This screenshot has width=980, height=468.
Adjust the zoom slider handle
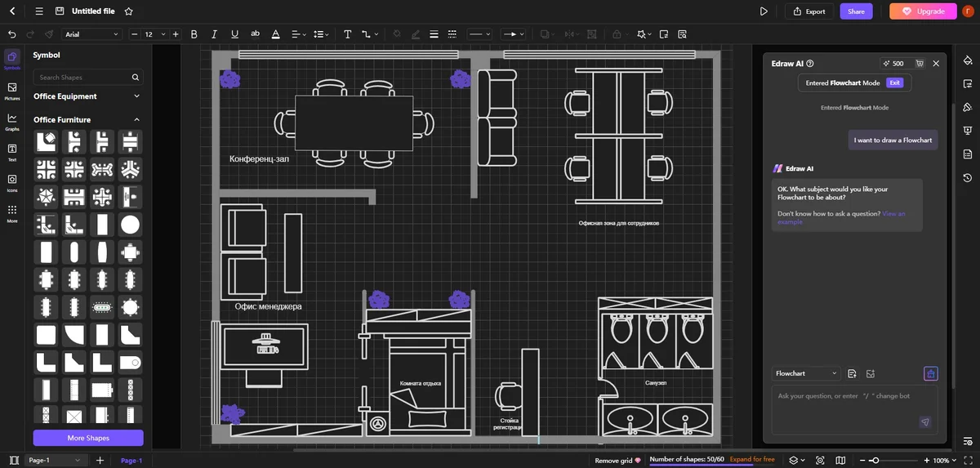[x=875, y=461]
